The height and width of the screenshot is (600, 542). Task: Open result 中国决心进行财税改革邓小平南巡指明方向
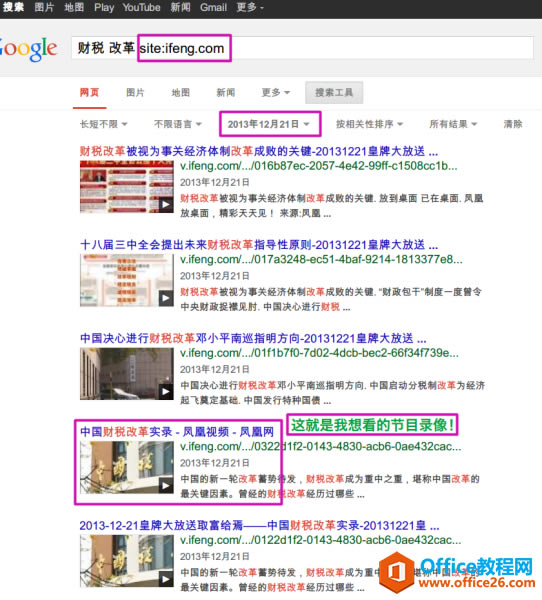pyautogui.click(x=253, y=339)
